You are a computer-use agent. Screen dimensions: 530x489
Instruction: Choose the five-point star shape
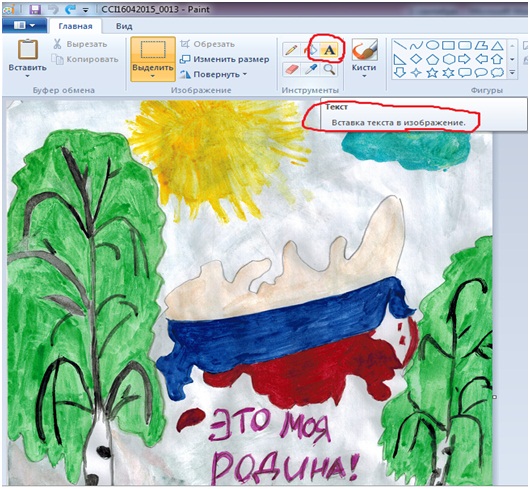pos(432,72)
